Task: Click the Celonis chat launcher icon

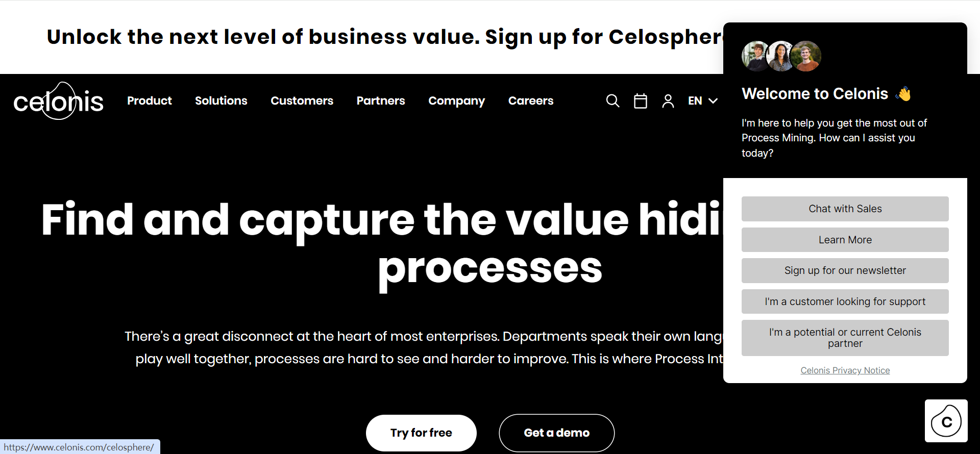Action: 946,421
